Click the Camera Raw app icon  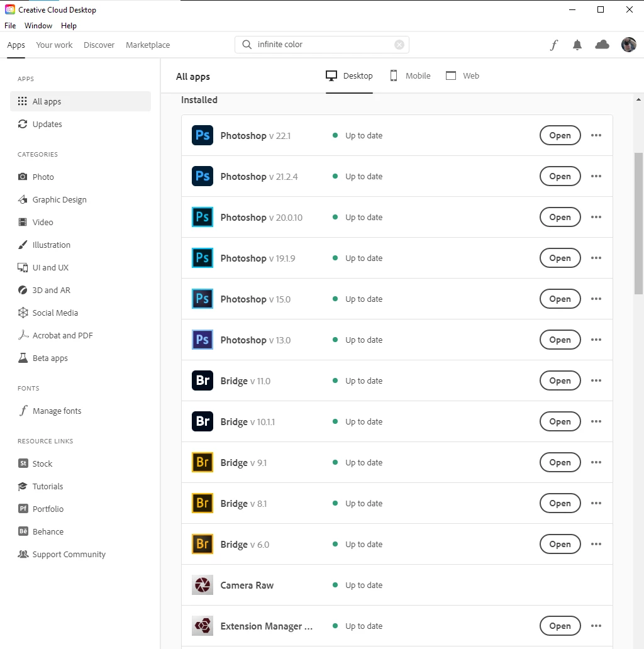203,585
